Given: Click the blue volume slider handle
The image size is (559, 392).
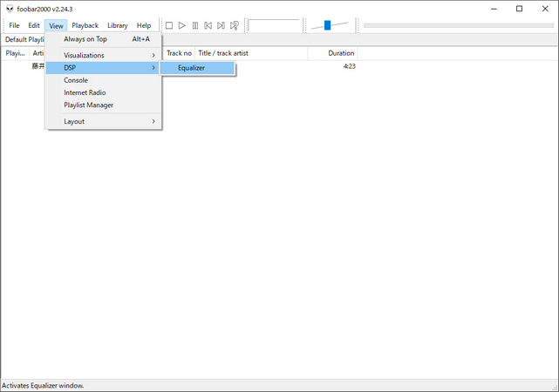Looking at the screenshot, I should pyautogui.click(x=327, y=25).
